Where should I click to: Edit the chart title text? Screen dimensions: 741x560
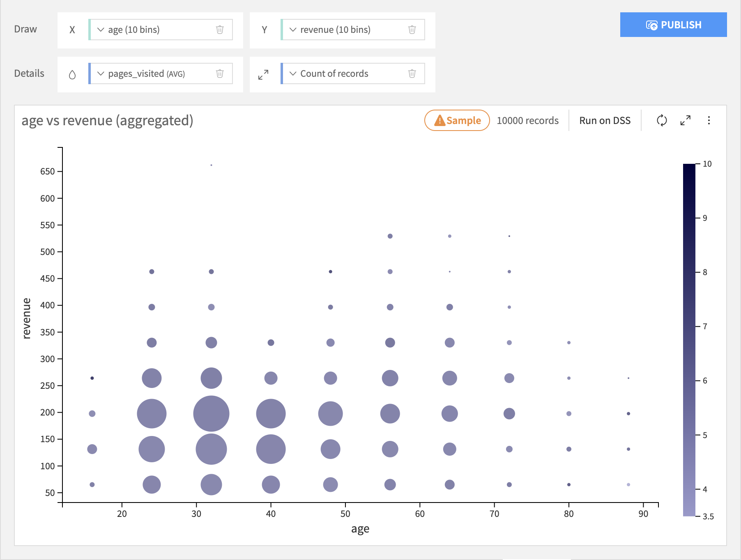tap(107, 121)
